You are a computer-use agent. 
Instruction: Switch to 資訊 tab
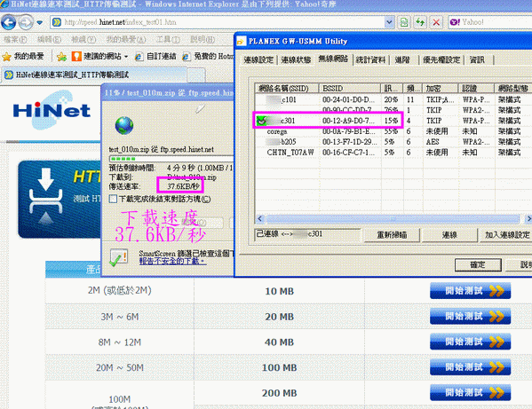pyautogui.click(x=477, y=60)
